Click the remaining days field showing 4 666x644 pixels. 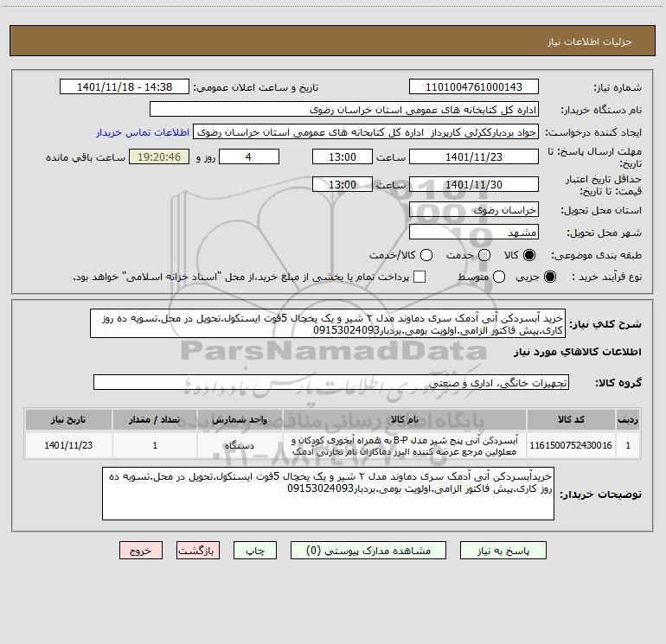coord(249,156)
